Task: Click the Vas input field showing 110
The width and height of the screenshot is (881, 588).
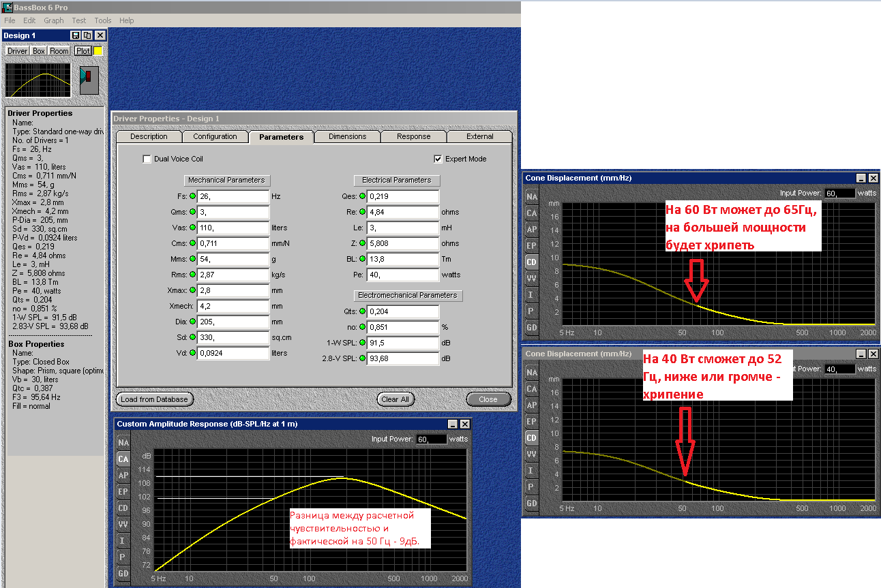Action: tap(233, 228)
